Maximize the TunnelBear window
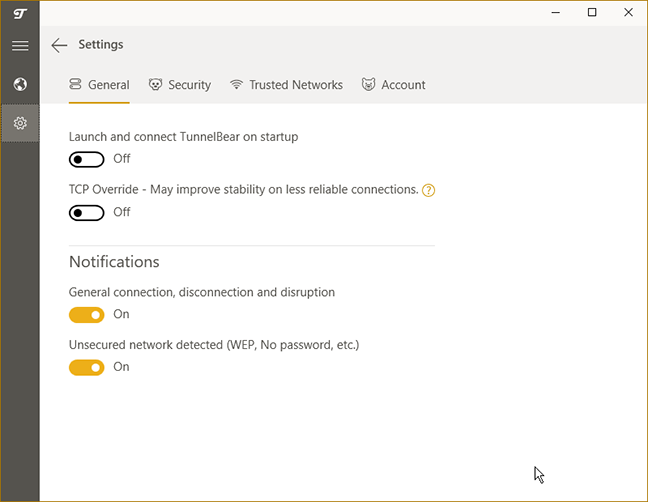Screen dimensions: 648x502 pyautogui.click(x=592, y=12)
